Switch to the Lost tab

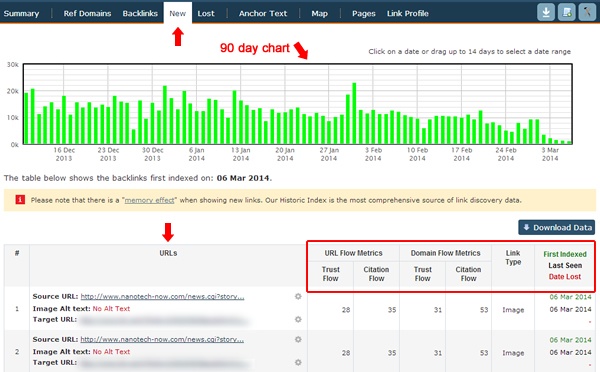[x=206, y=13]
